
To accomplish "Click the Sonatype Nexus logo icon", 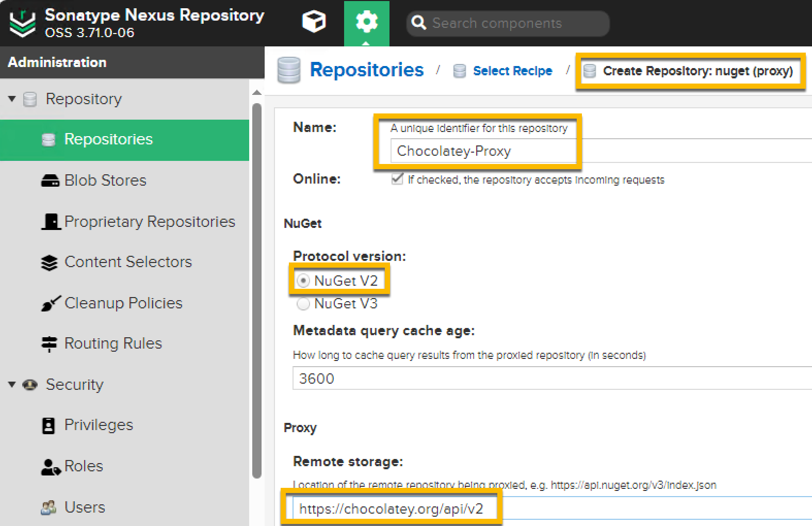I will coord(23,24).
